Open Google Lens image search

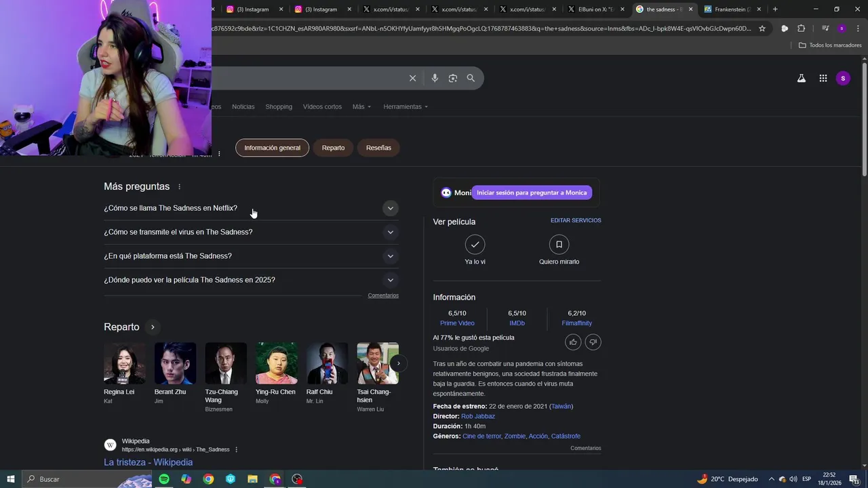click(x=453, y=78)
